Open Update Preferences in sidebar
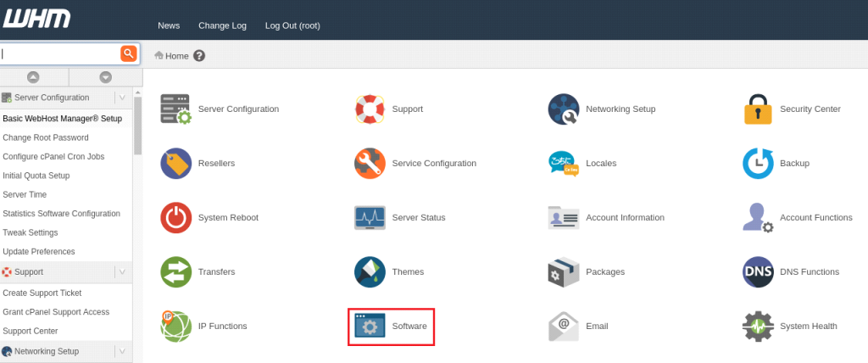This screenshot has width=868, height=363. 39,251
